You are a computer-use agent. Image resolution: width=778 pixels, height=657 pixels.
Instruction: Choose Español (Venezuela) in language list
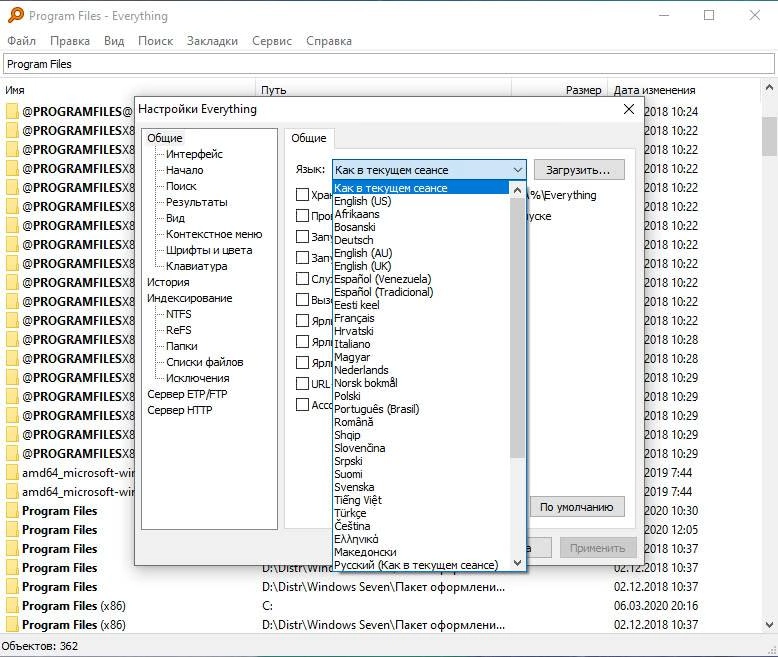pos(421,279)
